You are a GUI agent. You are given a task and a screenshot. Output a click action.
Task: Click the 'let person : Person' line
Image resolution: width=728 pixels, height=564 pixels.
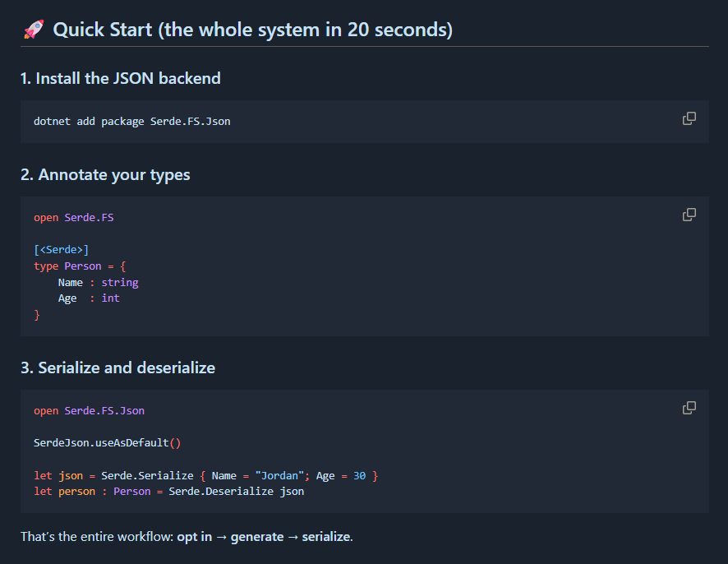169,492
